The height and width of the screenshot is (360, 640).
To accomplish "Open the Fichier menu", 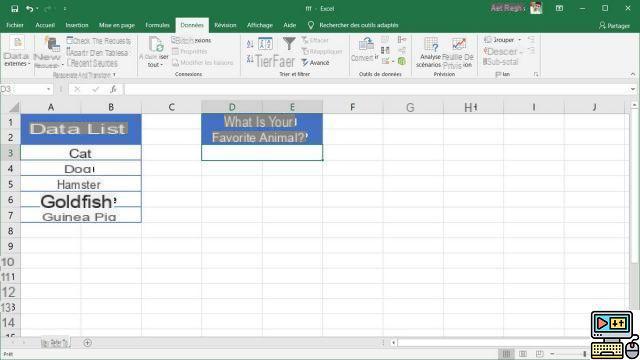I will click(15, 25).
